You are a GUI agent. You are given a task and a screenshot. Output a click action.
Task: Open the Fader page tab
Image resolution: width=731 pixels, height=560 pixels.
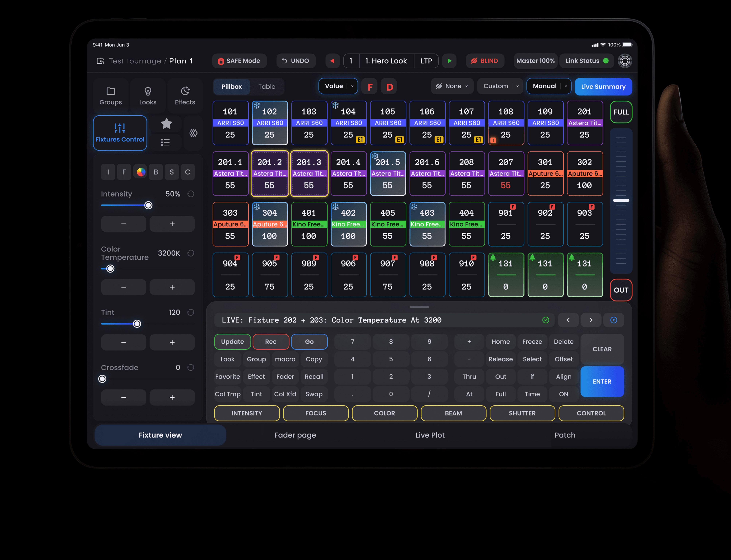pos(295,435)
